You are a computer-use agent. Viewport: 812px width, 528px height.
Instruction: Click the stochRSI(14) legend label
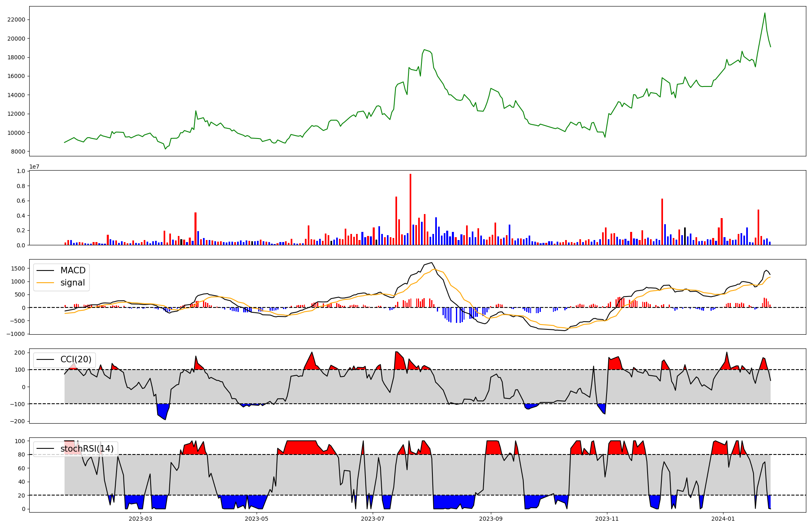(x=87, y=449)
